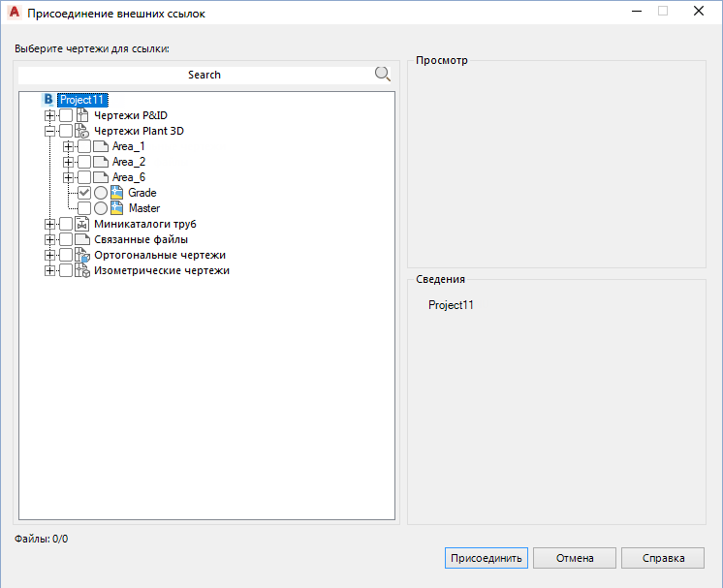Click the Миникаталоги труб icon
This screenshot has width=723, height=588.
click(x=82, y=224)
